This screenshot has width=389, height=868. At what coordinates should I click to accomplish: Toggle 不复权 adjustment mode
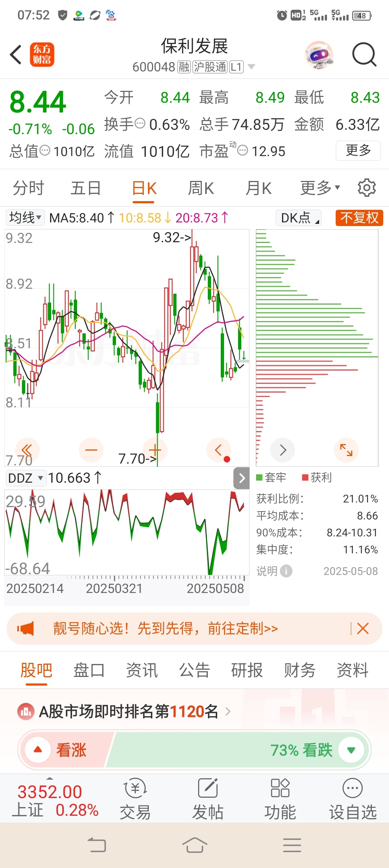tap(359, 218)
